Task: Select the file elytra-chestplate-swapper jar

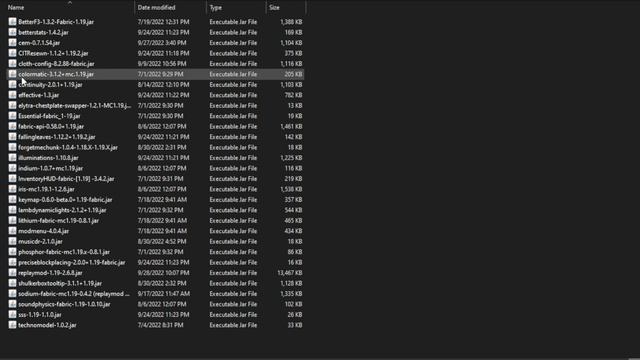Action: tap(75, 106)
